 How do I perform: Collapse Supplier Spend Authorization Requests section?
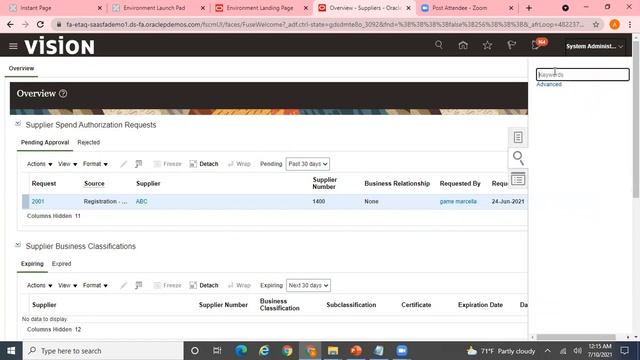pyautogui.click(x=18, y=123)
